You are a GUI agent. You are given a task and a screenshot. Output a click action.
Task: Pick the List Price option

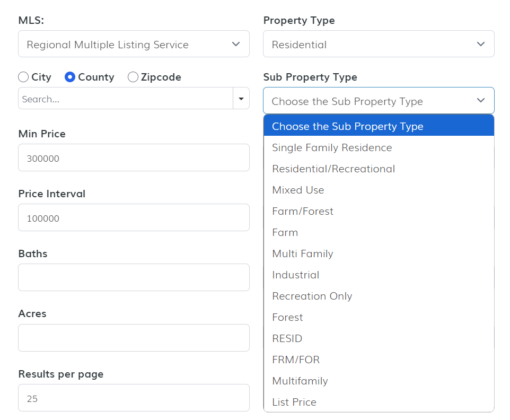294,402
